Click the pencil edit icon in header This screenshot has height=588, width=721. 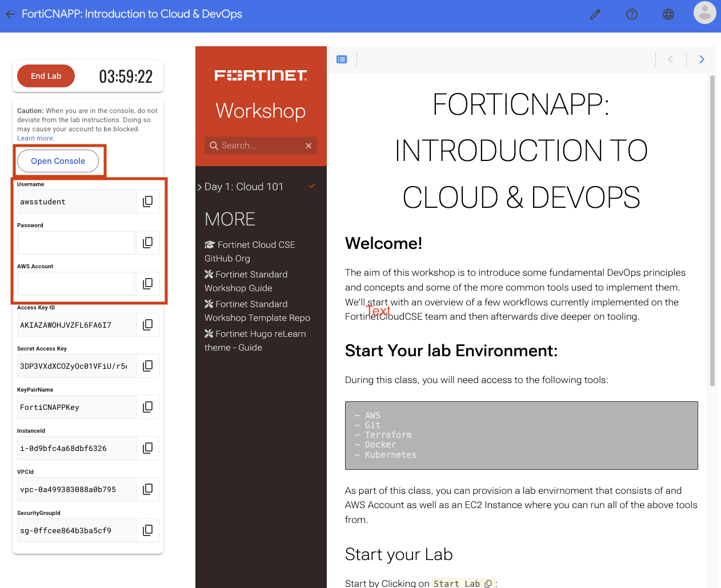coord(595,14)
